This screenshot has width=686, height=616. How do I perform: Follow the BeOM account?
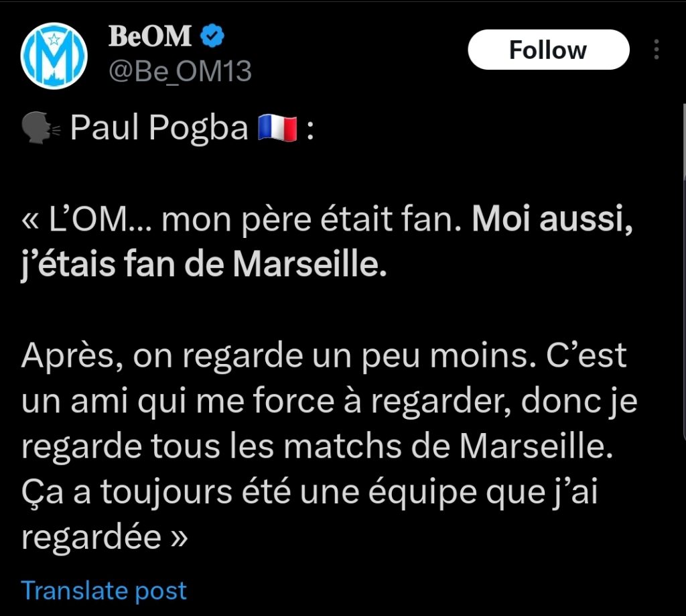(549, 50)
